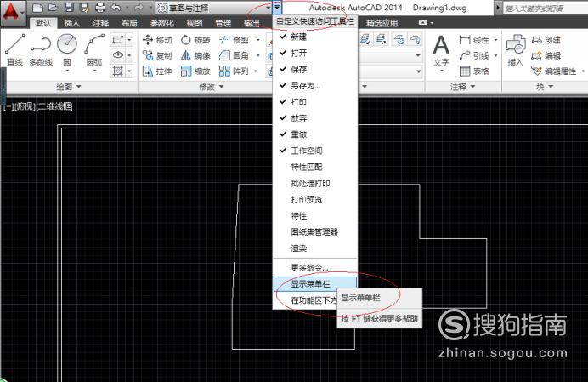588x382 pixels.
Task: Open the 线性 dimension type dropdown arrow
Action: [495, 40]
